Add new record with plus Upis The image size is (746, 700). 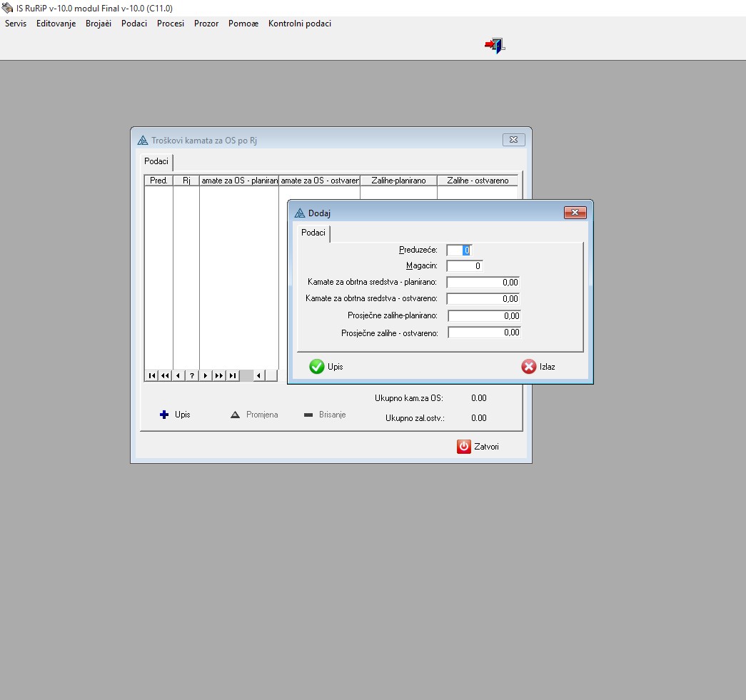pos(175,415)
